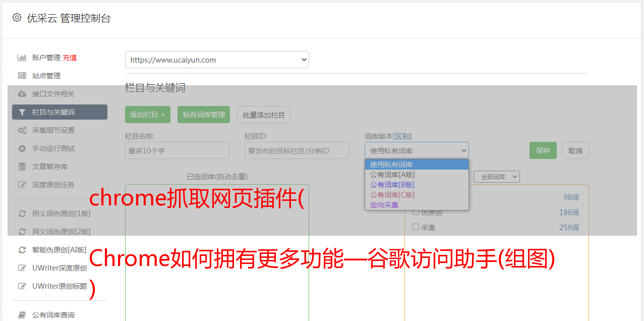Open the 全部词库 filter dropdown
The width and height of the screenshot is (644, 321).
pyautogui.click(x=497, y=177)
